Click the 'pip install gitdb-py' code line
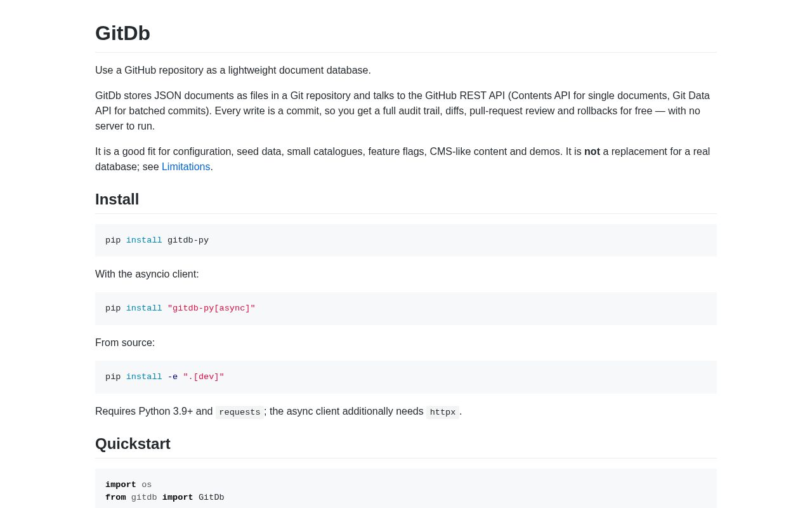 pyautogui.click(x=157, y=241)
